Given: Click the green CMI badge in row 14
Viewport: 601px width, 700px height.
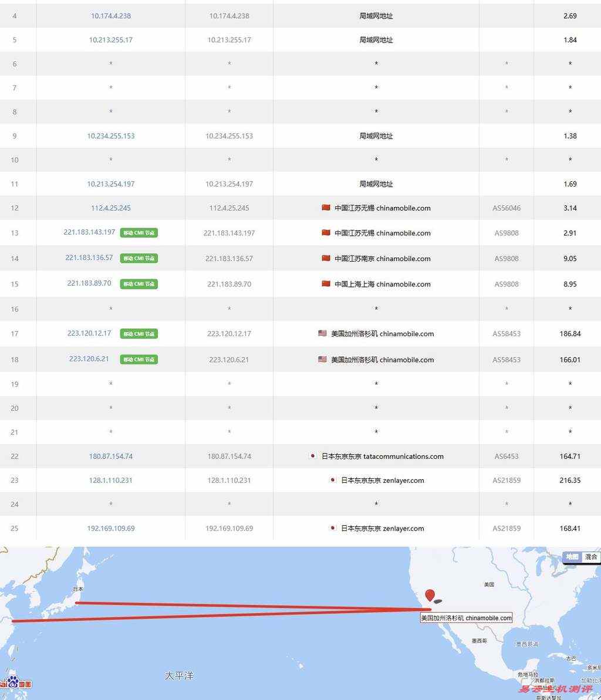Looking at the screenshot, I should click(139, 258).
